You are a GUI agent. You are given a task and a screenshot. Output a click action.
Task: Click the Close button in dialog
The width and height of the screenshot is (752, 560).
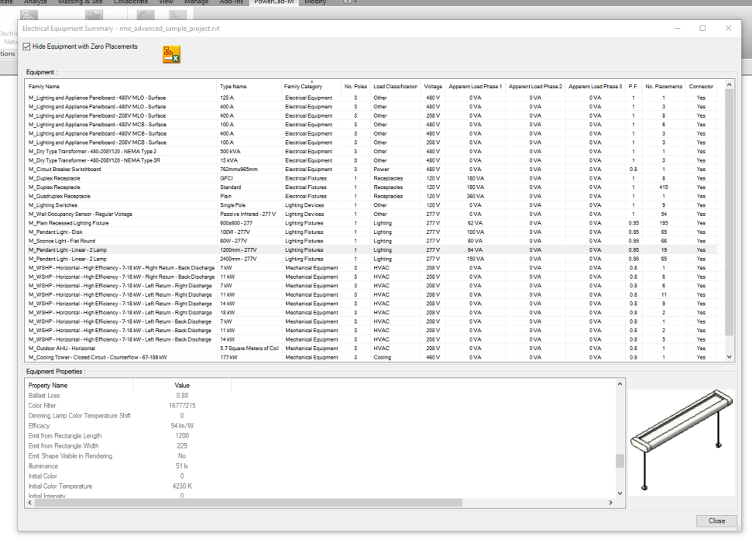716,520
